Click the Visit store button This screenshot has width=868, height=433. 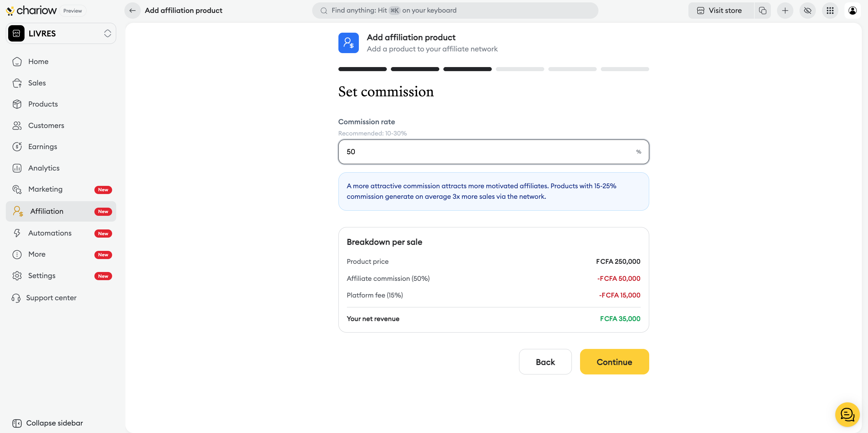pos(720,11)
